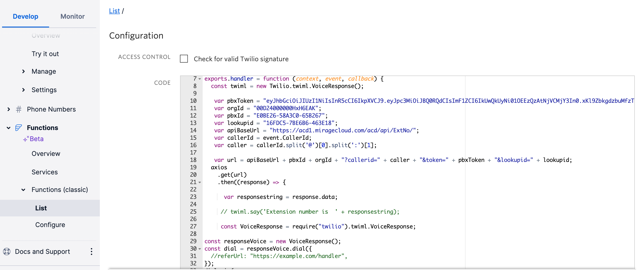Open the List breadcrumb link

click(115, 11)
